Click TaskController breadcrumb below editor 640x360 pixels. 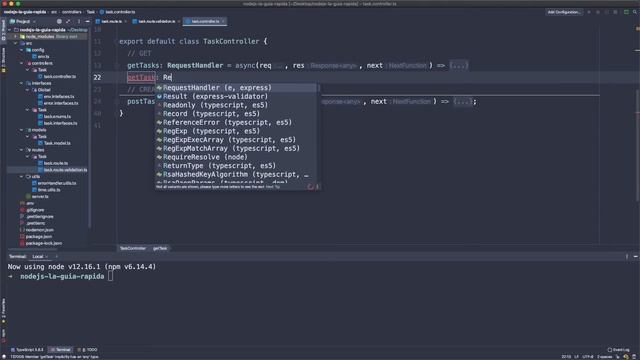click(x=133, y=248)
